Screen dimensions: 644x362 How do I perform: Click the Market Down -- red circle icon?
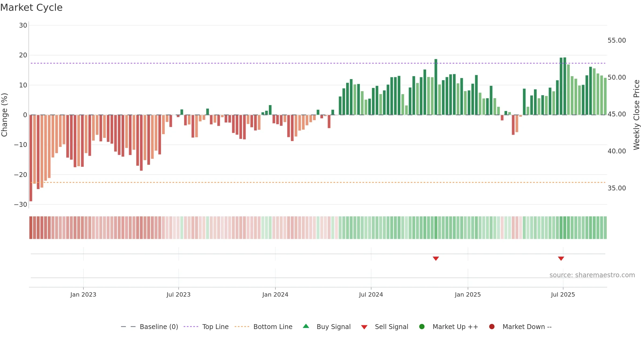492,327
